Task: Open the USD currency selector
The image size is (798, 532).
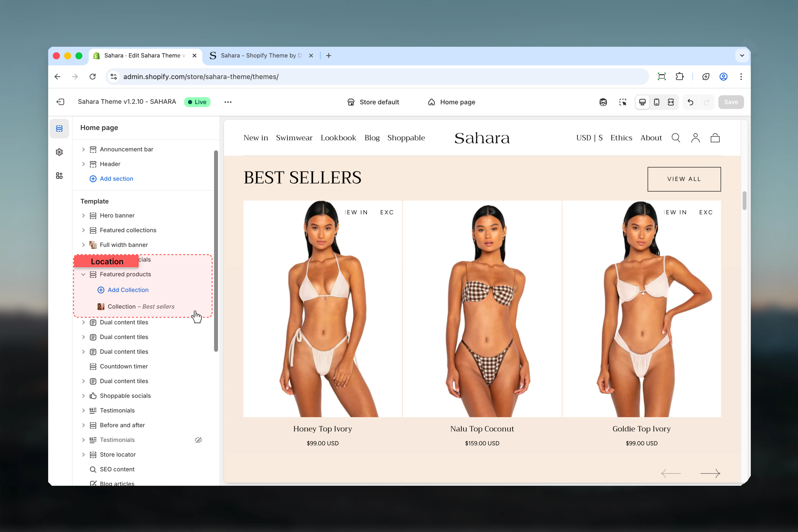Action: click(589, 138)
